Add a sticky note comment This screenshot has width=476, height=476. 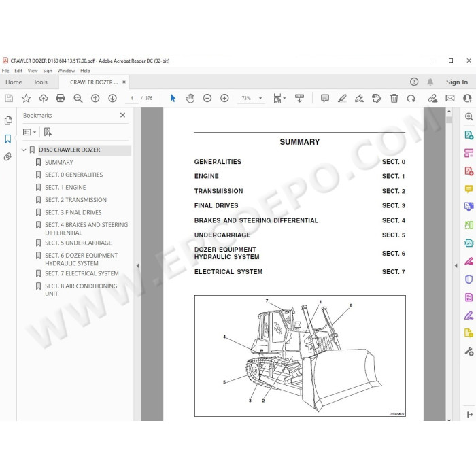(x=325, y=98)
